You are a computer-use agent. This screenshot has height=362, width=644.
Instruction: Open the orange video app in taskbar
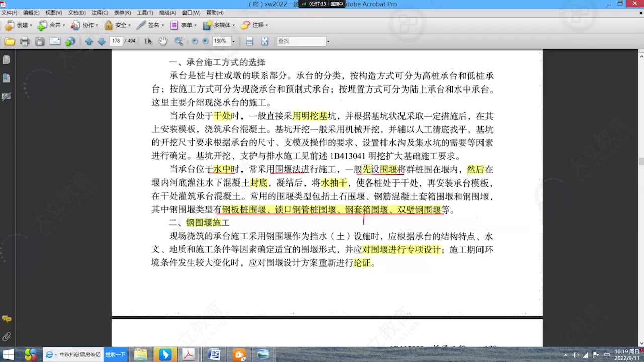click(x=239, y=354)
